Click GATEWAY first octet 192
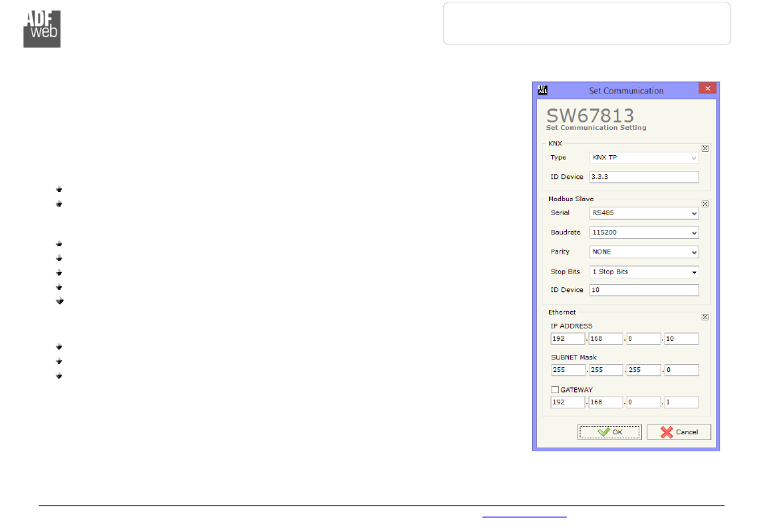The height and width of the screenshot is (532, 767). point(568,402)
